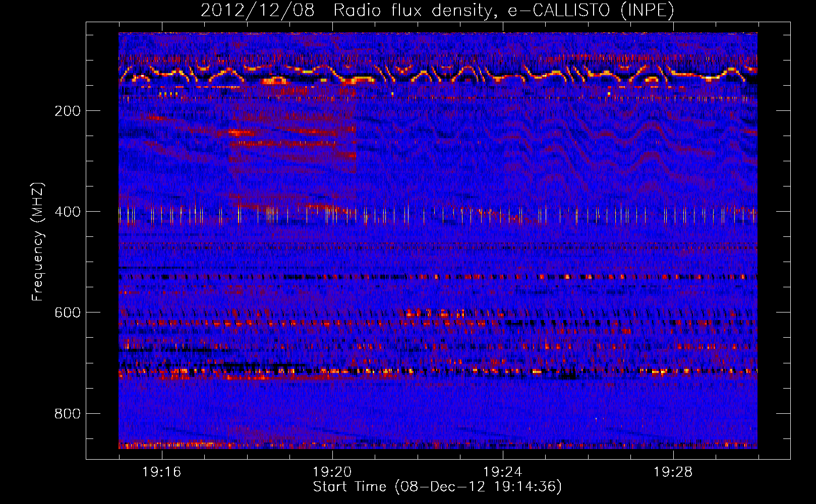
Task: Click the 'Start Time (08-Dec-12 19:14:36)' label
Action: pyautogui.click(x=437, y=487)
